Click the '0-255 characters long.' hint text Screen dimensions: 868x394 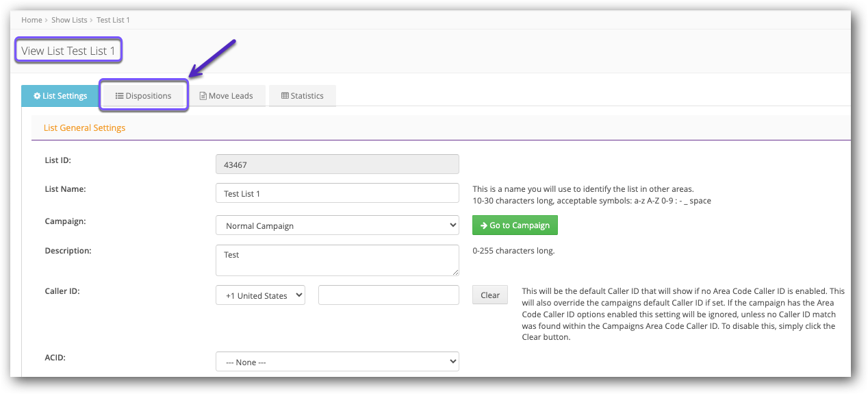click(x=513, y=251)
